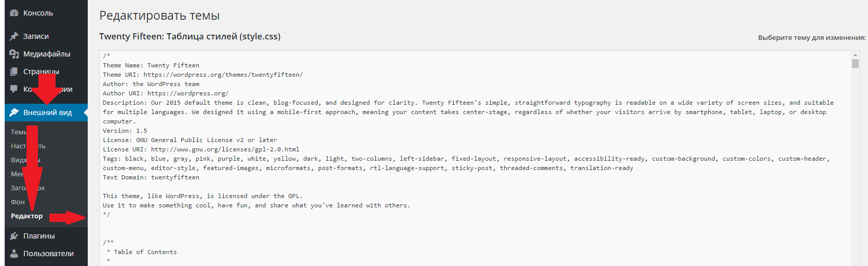Select Настроить under Внешний вид
This screenshot has width=868, height=266.
tap(18, 146)
